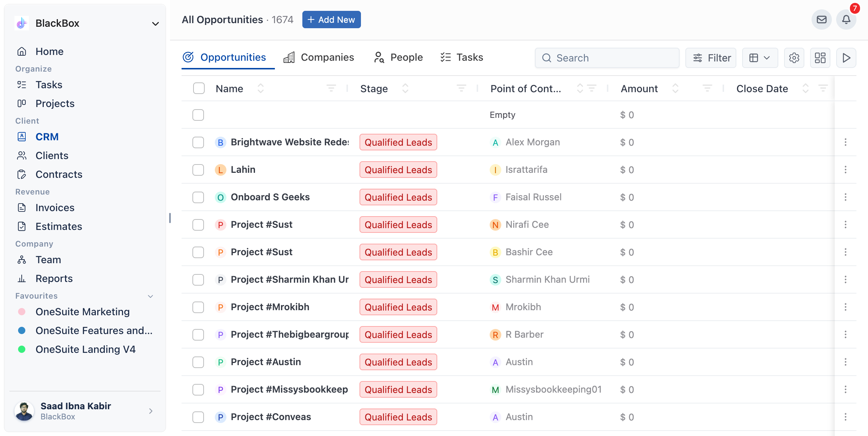
Task: Open row menu for Brightwave Website Redesign
Action: pyautogui.click(x=845, y=142)
